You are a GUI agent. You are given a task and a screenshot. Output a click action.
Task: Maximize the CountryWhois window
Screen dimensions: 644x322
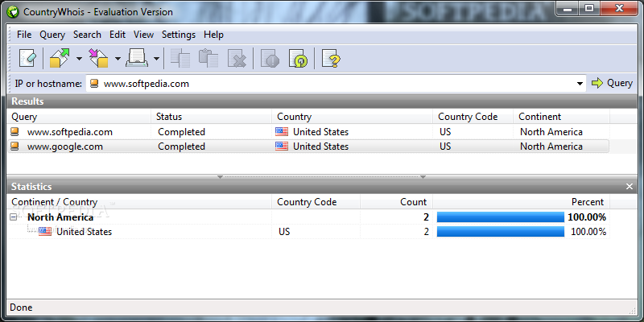[589, 9]
